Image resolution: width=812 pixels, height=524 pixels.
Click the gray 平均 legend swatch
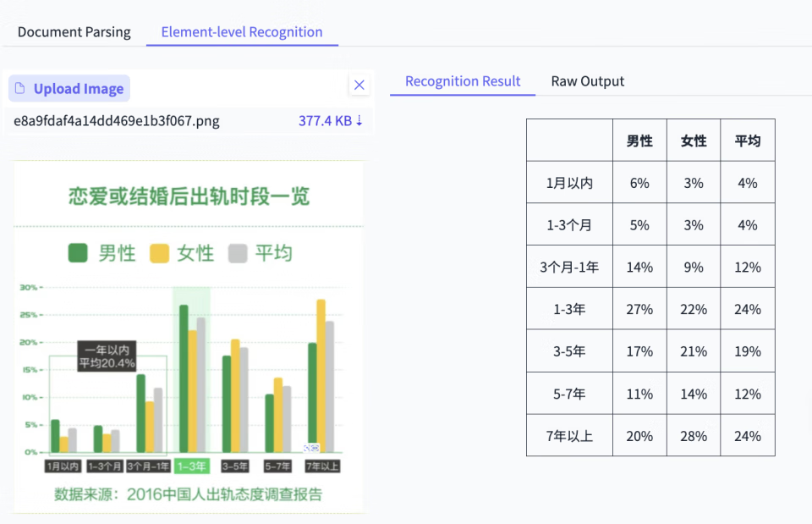click(238, 252)
